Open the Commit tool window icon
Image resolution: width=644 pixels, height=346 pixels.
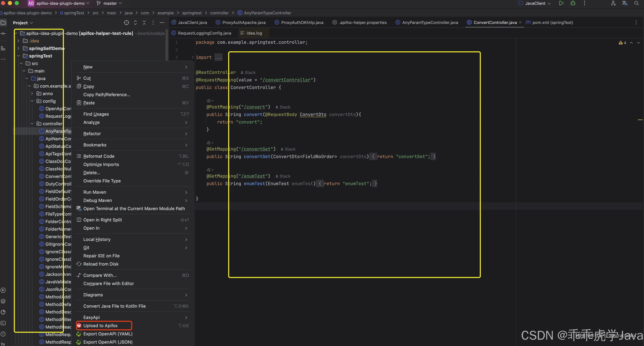[x=3, y=34]
